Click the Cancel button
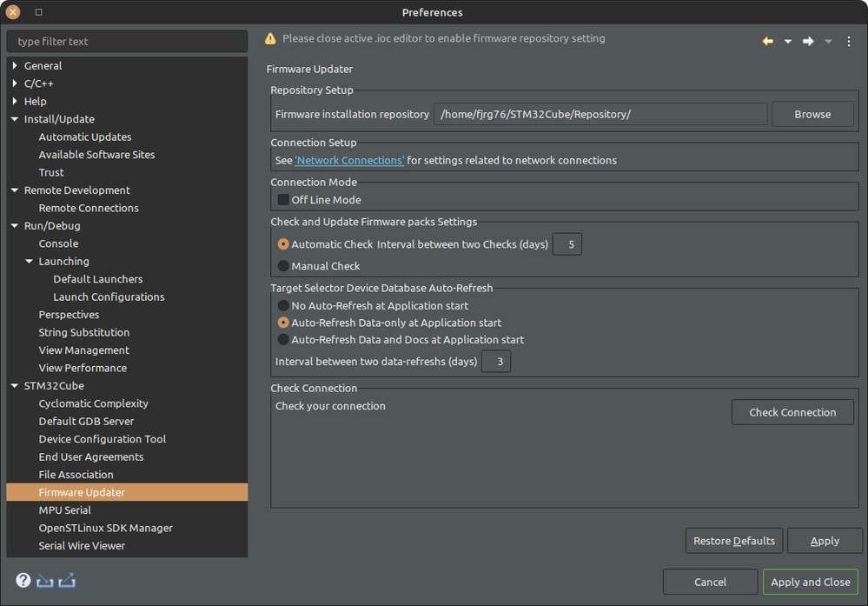Image resolution: width=868 pixels, height=606 pixels. point(710,582)
